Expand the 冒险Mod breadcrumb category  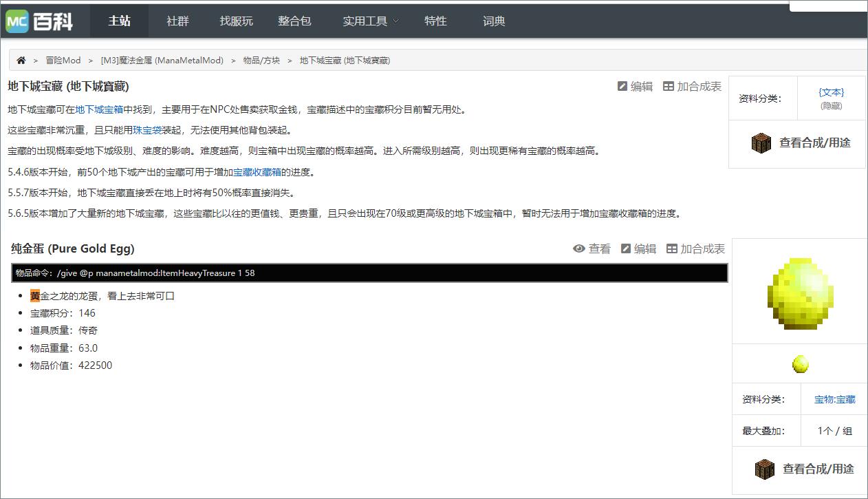tap(63, 60)
